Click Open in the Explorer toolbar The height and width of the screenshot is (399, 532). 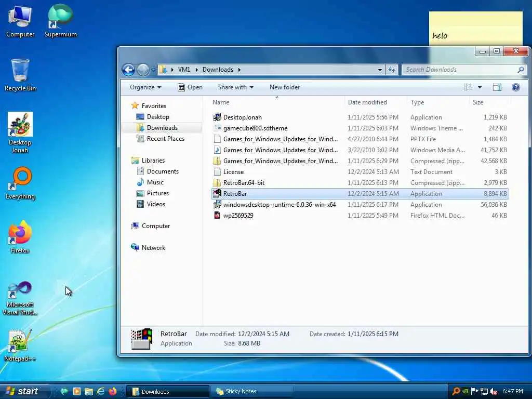pos(190,87)
